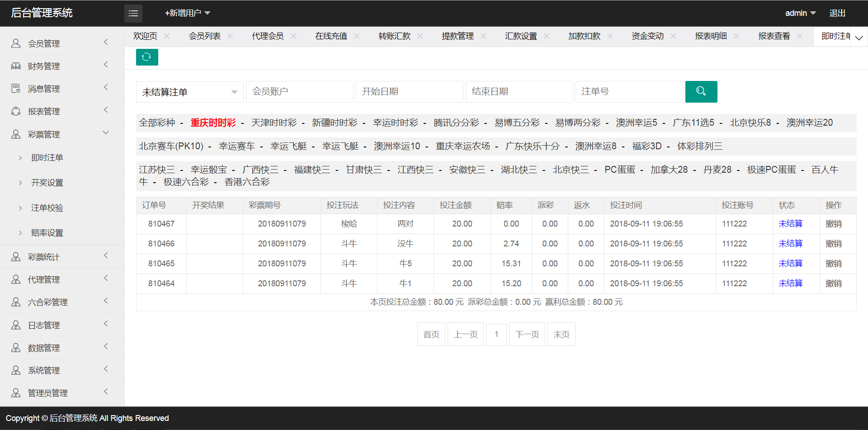Click the 报表管理 icon in sidebar
This screenshot has width=868, height=430.
click(x=16, y=111)
